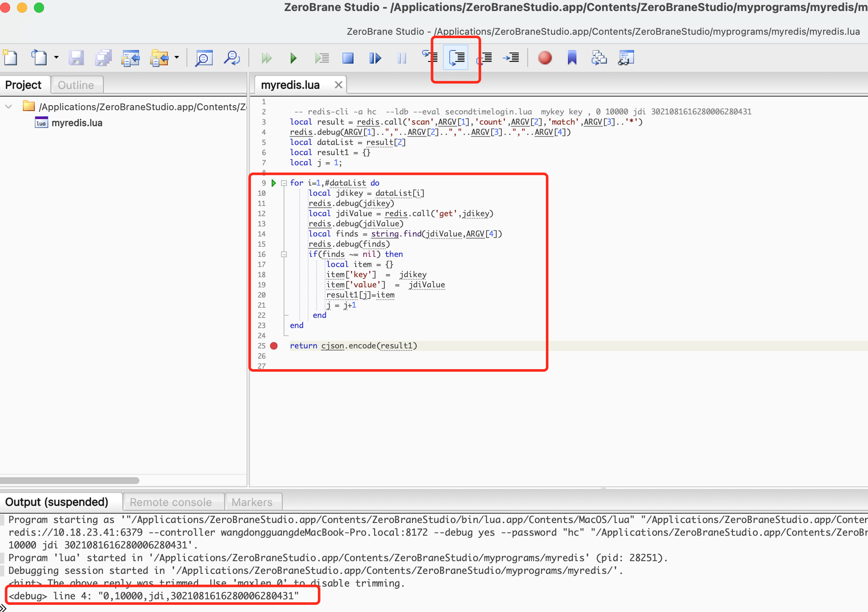Image resolution: width=868 pixels, height=612 pixels.
Task: Collapse the /Applications project folder node
Action: point(8,106)
